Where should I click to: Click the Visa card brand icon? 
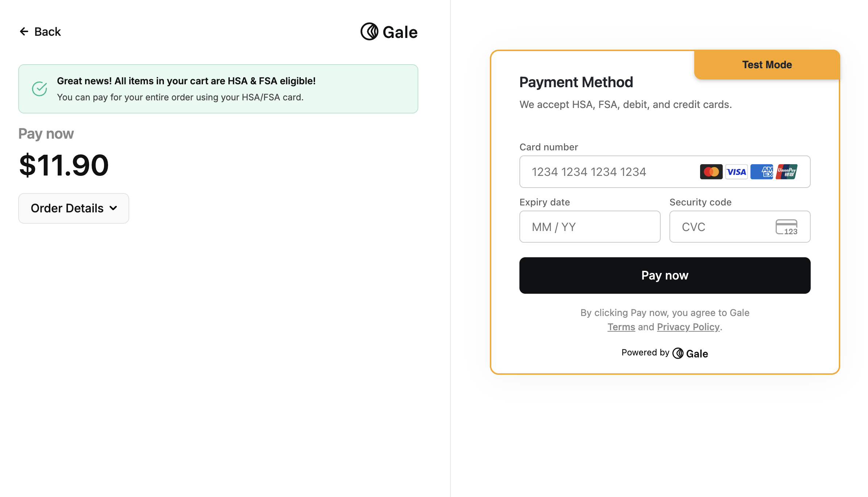tap(737, 172)
